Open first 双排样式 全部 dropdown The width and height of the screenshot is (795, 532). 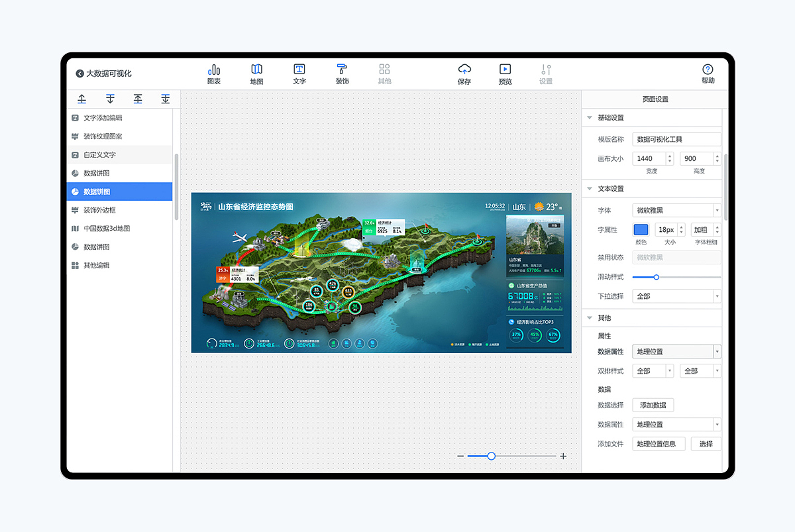pyautogui.click(x=653, y=371)
